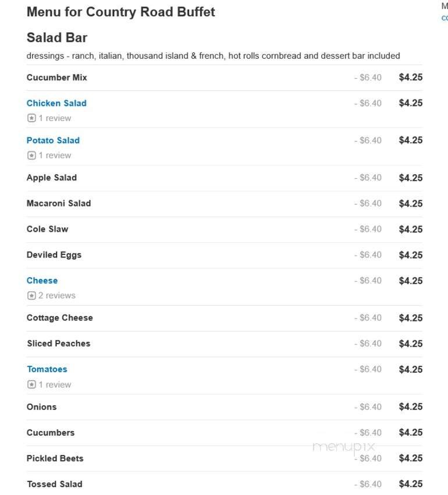Open the 1 review link under Chicken Salad
This screenshot has height=495, width=448.
click(x=52, y=118)
